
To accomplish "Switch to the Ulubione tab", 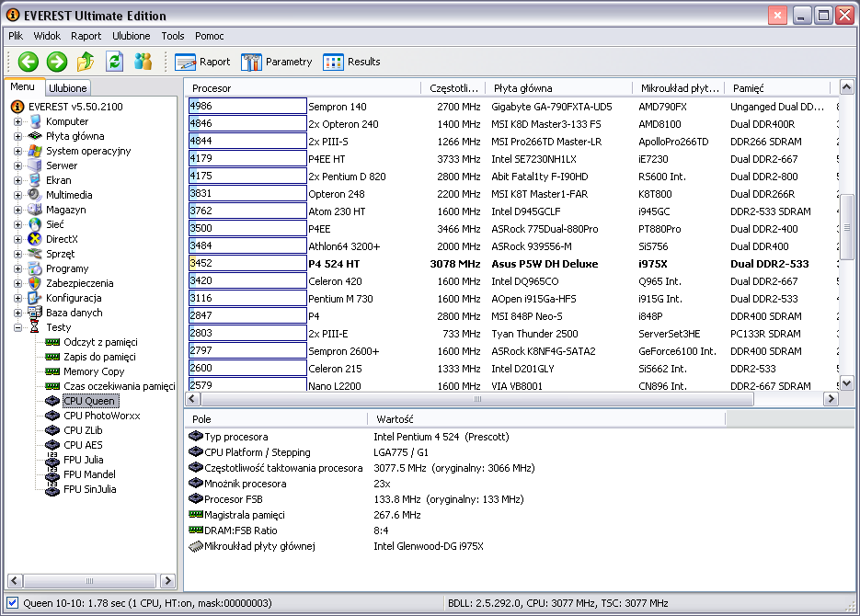I will tap(68, 88).
